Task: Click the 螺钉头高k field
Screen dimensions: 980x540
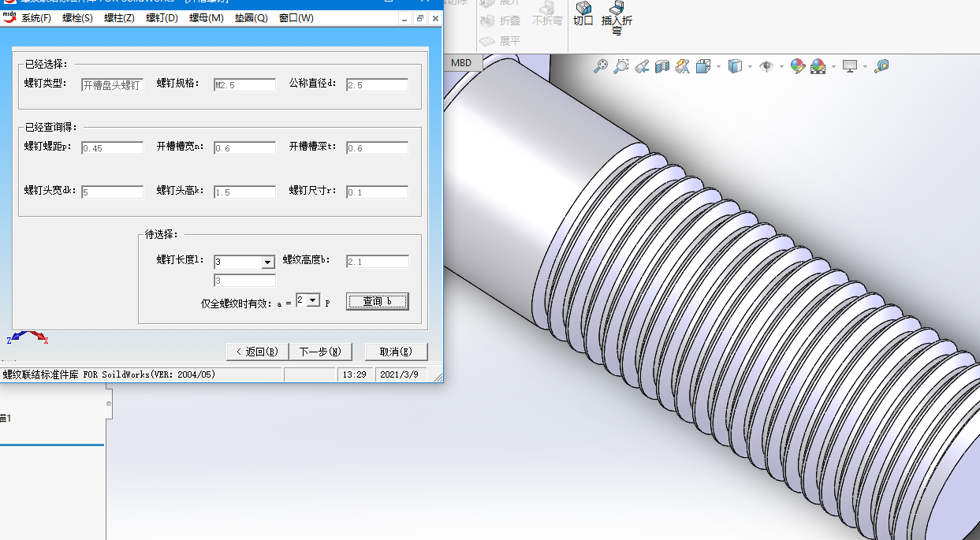Action: [244, 192]
